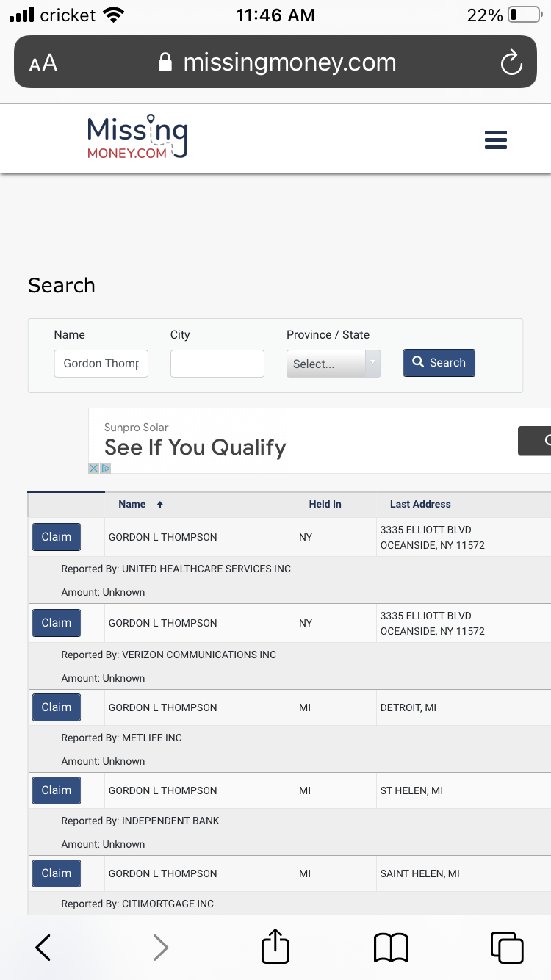This screenshot has width=551, height=980.
Task: Tap the lock icon in the address bar
Action: pyautogui.click(x=165, y=62)
